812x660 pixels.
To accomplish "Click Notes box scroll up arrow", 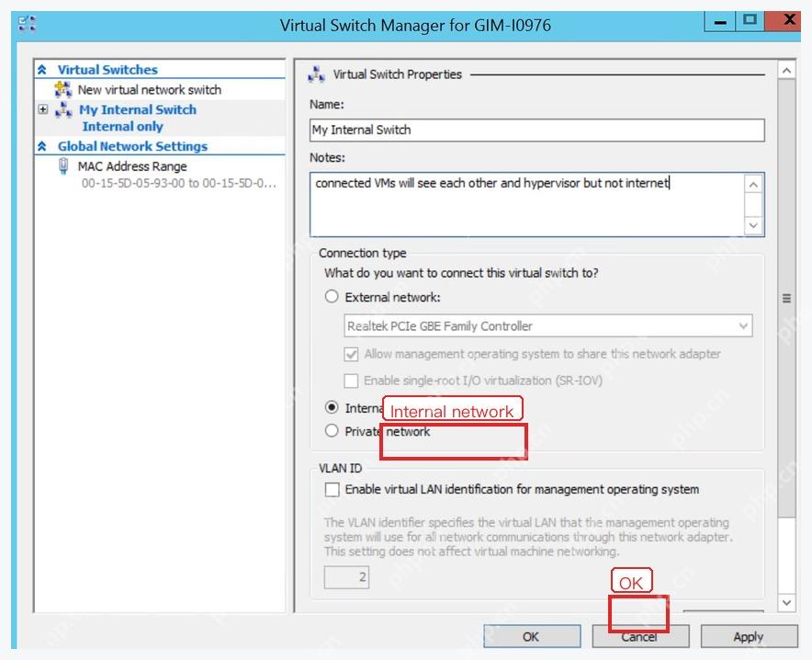I will click(753, 185).
